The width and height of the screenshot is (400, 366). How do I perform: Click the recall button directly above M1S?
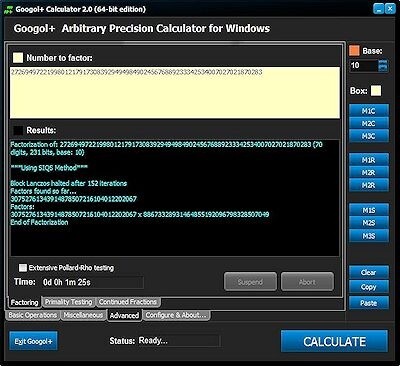tap(369, 185)
